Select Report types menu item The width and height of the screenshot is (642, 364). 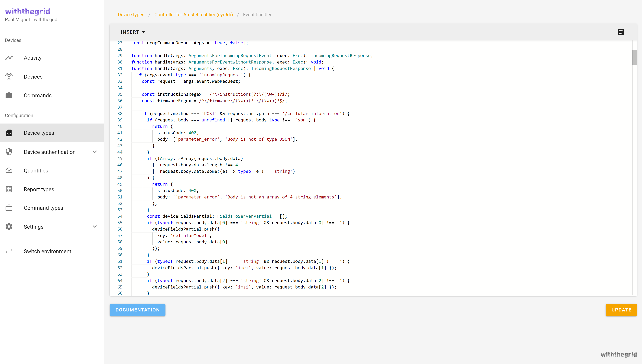(x=39, y=189)
